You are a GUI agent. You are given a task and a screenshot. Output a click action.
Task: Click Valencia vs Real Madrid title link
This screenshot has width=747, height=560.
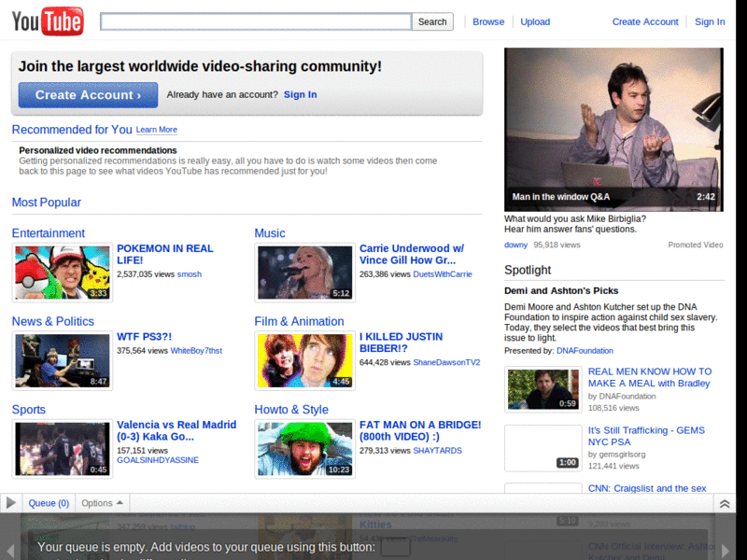point(176,430)
